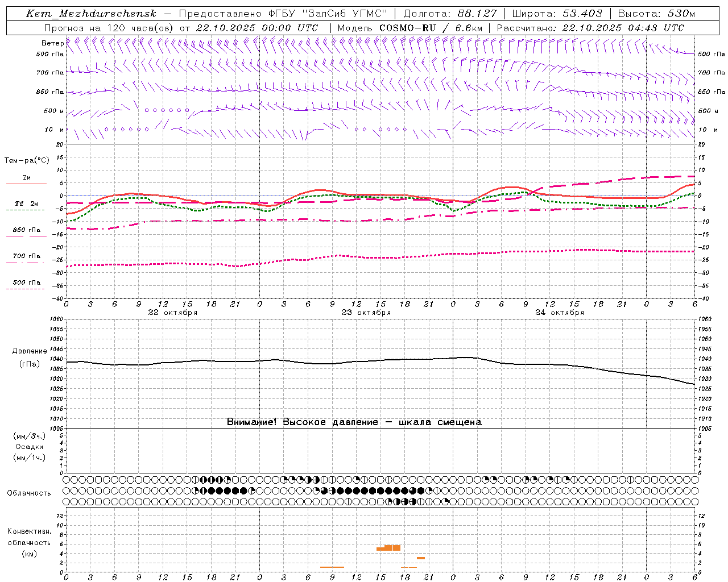Click the Давление pressure panel title
The height and width of the screenshot is (582, 728).
pyautogui.click(x=30, y=351)
